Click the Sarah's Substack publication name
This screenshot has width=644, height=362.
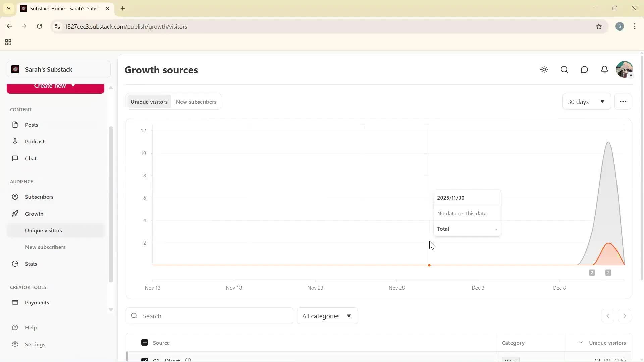pyautogui.click(x=49, y=69)
